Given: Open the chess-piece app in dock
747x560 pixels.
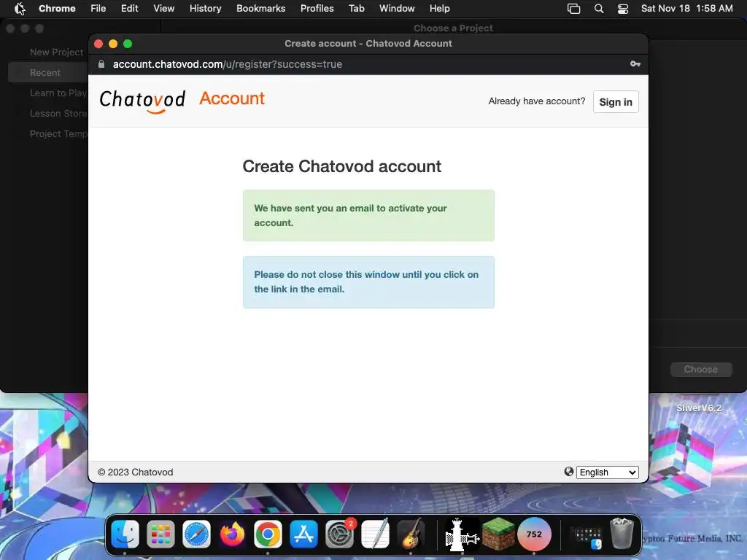Looking at the screenshot, I should (x=462, y=534).
